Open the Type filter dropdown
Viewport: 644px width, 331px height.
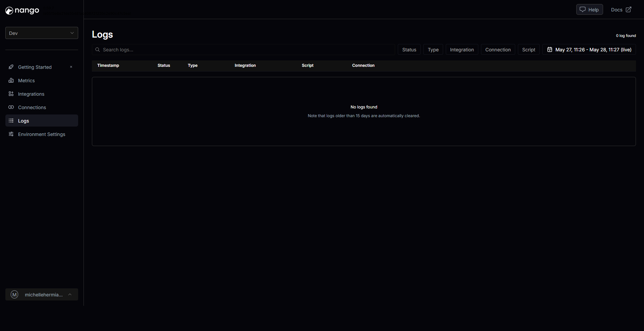(x=433, y=50)
